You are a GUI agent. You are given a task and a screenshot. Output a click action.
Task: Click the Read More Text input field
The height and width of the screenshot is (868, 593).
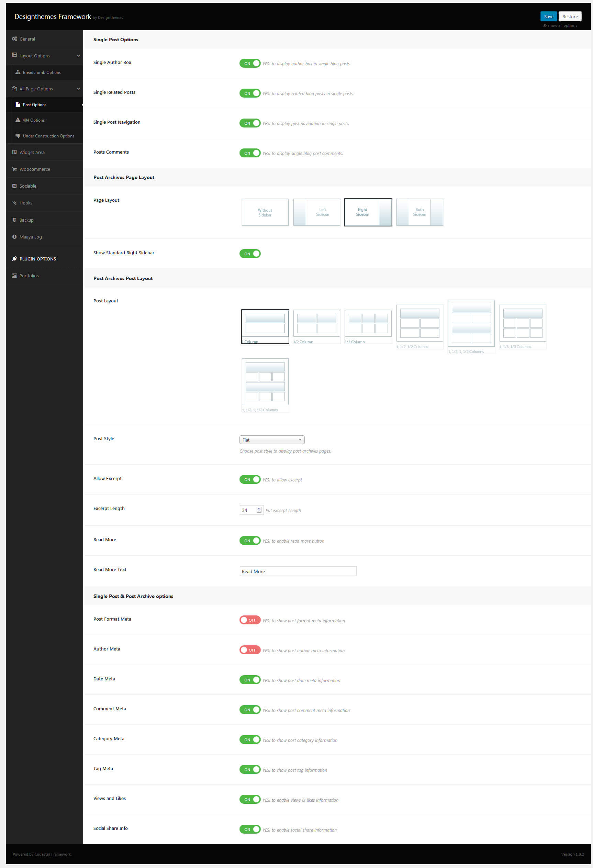[x=298, y=571]
